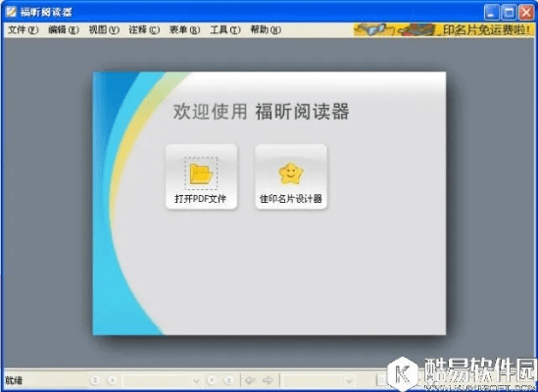
Task: Open the 表单 (Forms) menu
Action: coord(184,29)
